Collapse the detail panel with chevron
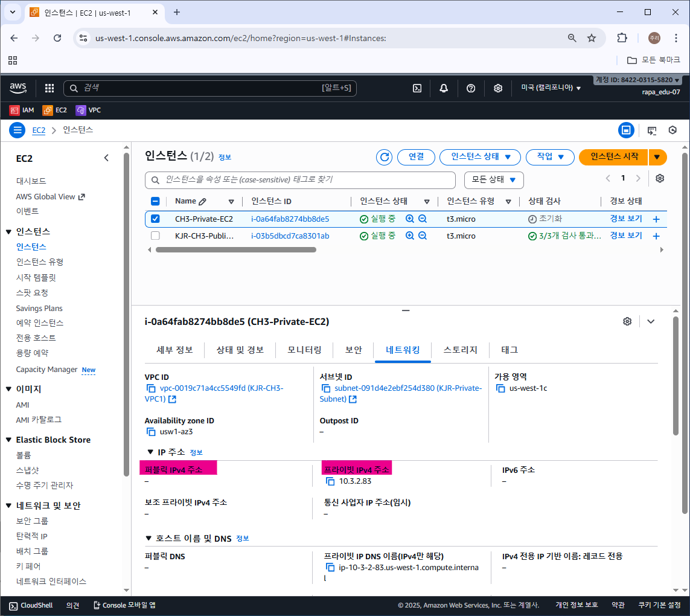Viewport: 690px width, 616px height. click(x=651, y=321)
